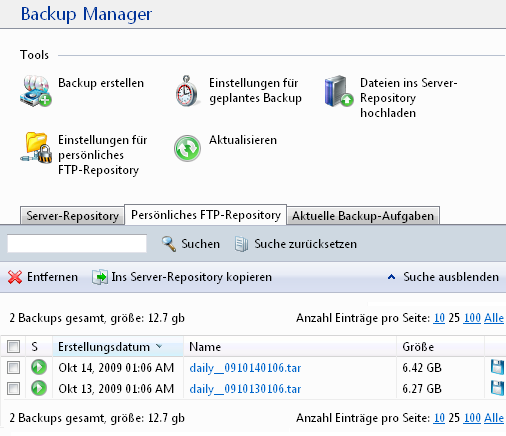The height and width of the screenshot is (436, 506).
Task: Tick checkbox for the Okt 14, 2009 backup
Action: point(13,368)
